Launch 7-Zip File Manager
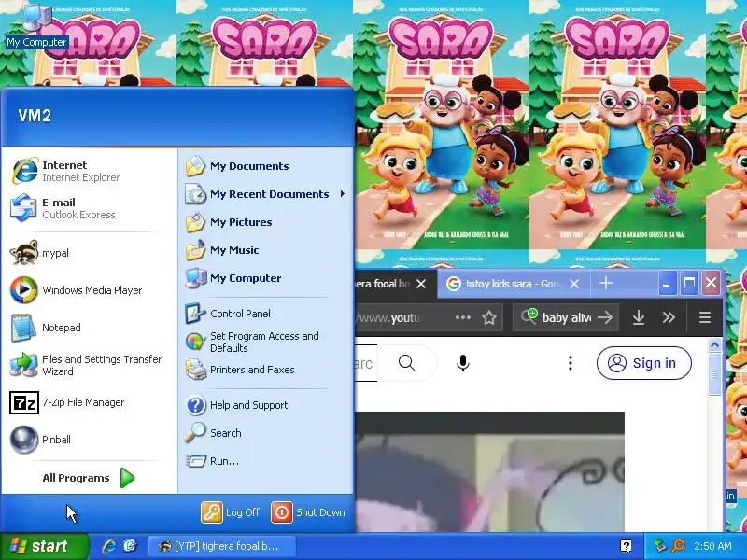Image resolution: width=747 pixels, height=560 pixels. click(x=89, y=402)
